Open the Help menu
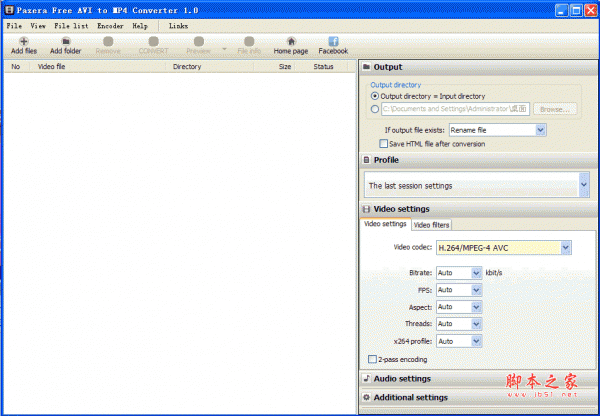 tap(140, 26)
